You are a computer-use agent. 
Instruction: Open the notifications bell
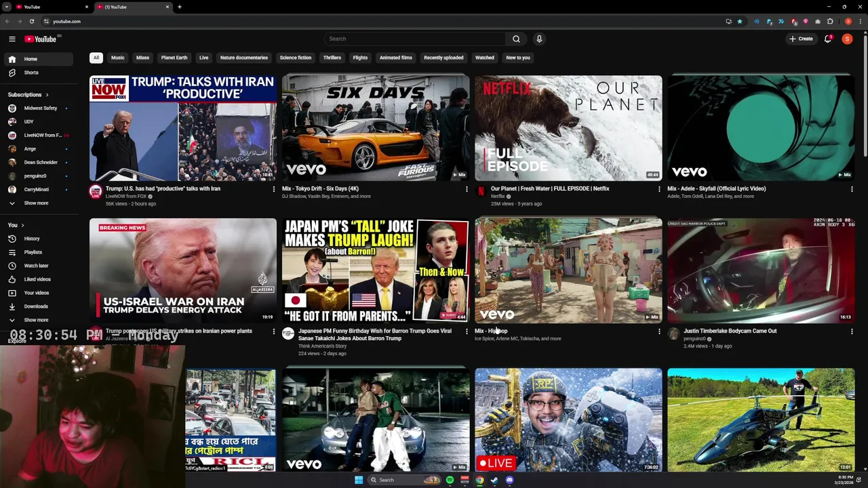coord(827,39)
